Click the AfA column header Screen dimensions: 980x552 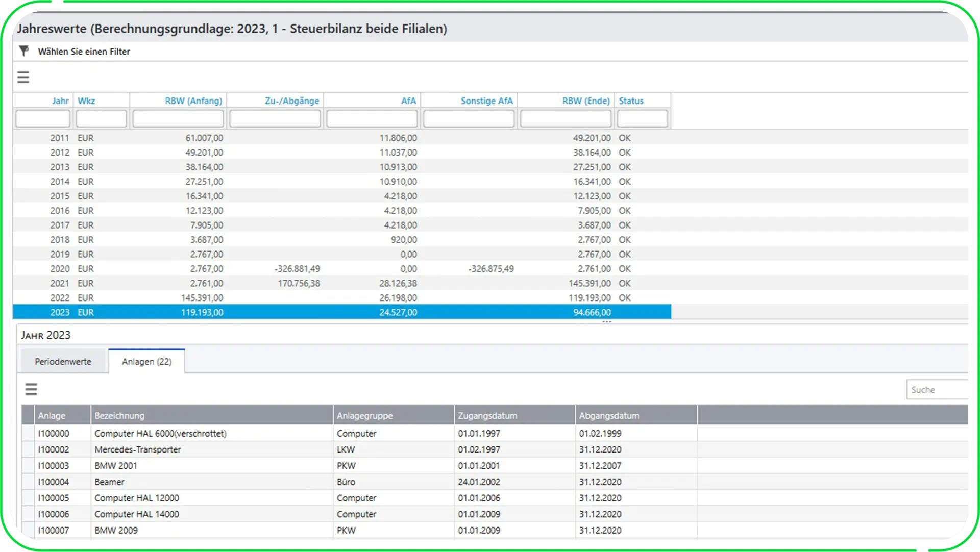coord(408,101)
